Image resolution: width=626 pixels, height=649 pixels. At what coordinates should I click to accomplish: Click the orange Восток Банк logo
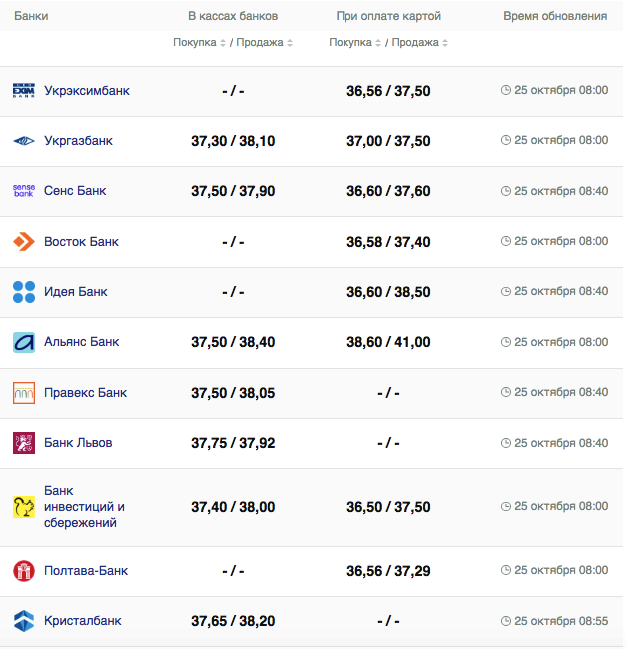[x=23, y=242]
